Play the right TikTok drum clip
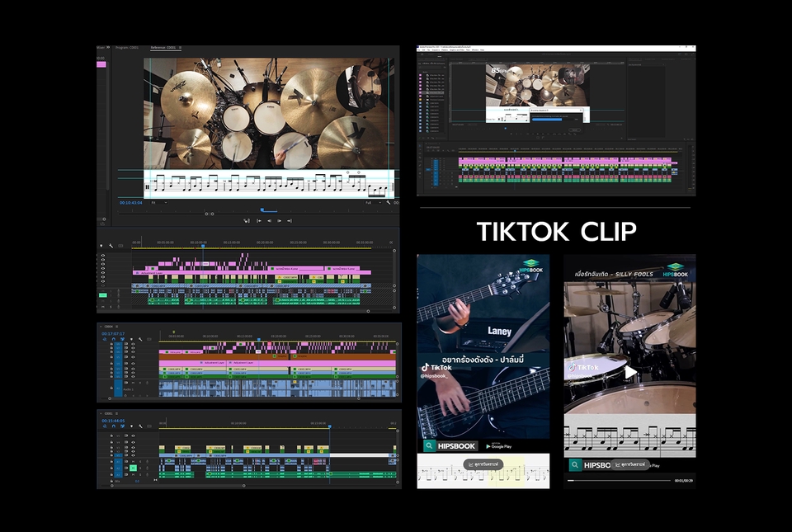The height and width of the screenshot is (532, 792). (x=629, y=372)
